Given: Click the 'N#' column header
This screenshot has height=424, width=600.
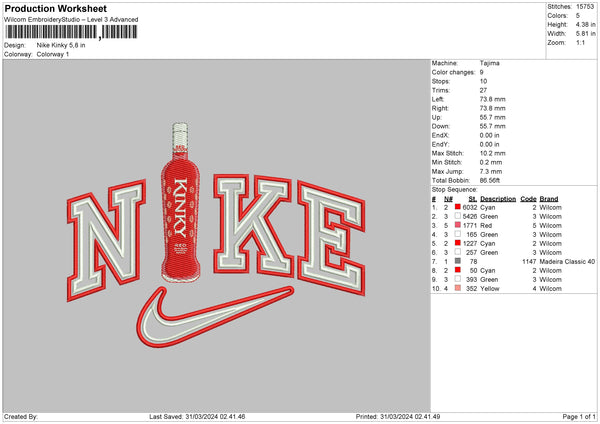Looking at the screenshot, I should click(448, 199).
